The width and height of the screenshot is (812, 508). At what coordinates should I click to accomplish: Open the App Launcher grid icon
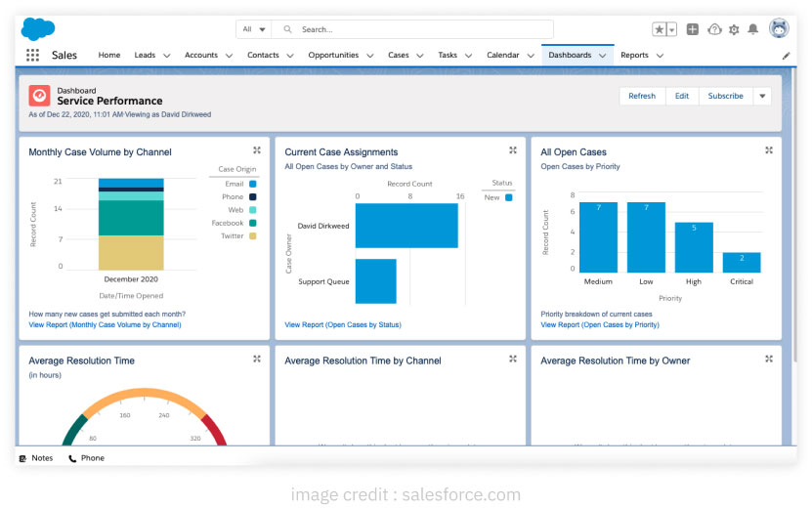(x=32, y=55)
